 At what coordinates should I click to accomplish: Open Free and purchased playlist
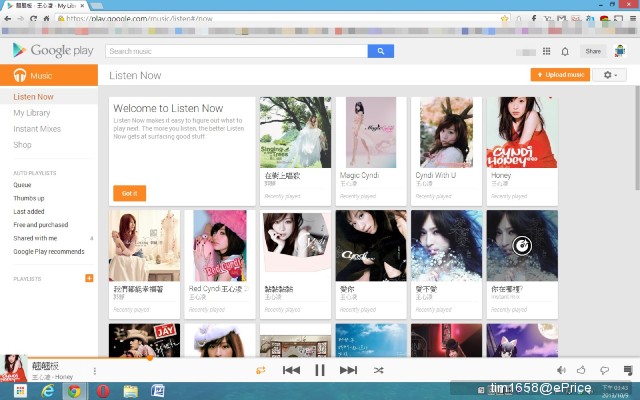41,224
